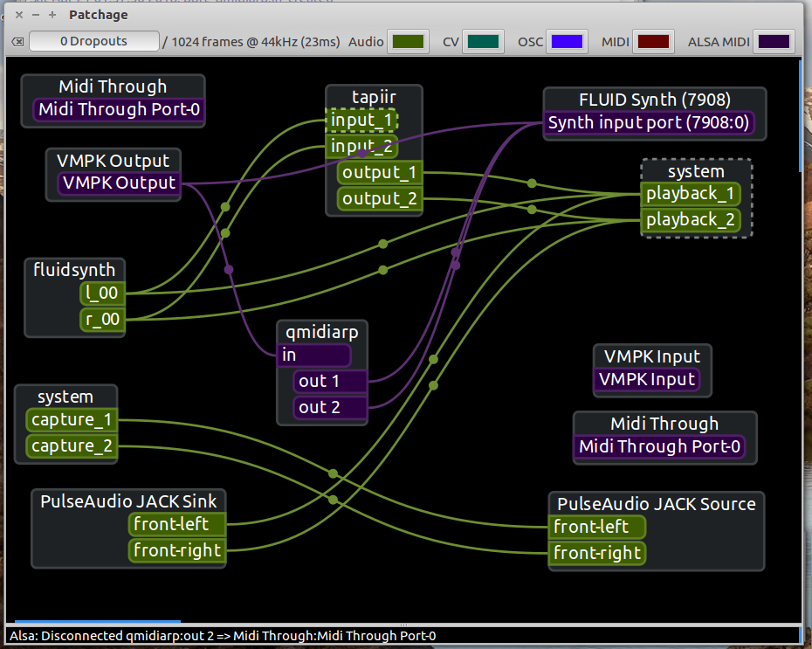Click the 1024 frames @ 44kHz latency text
This screenshot has width=812, height=649.
click(251, 42)
